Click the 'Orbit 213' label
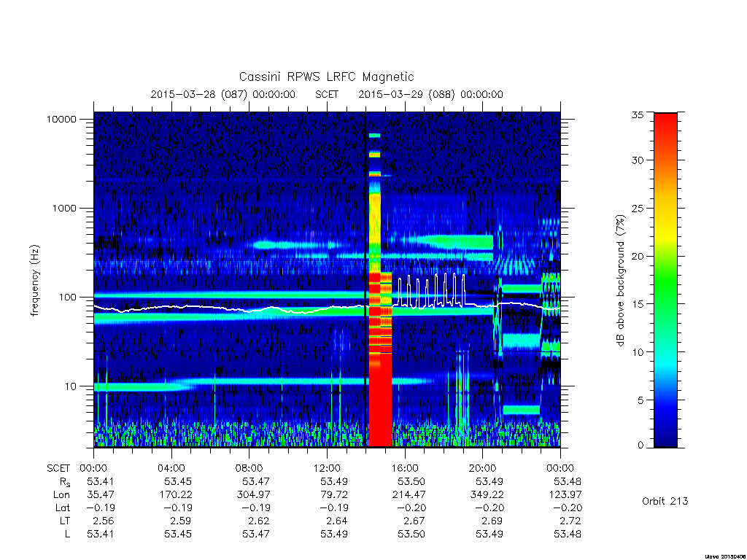This screenshot has width=747, height=560. point(665,501)
